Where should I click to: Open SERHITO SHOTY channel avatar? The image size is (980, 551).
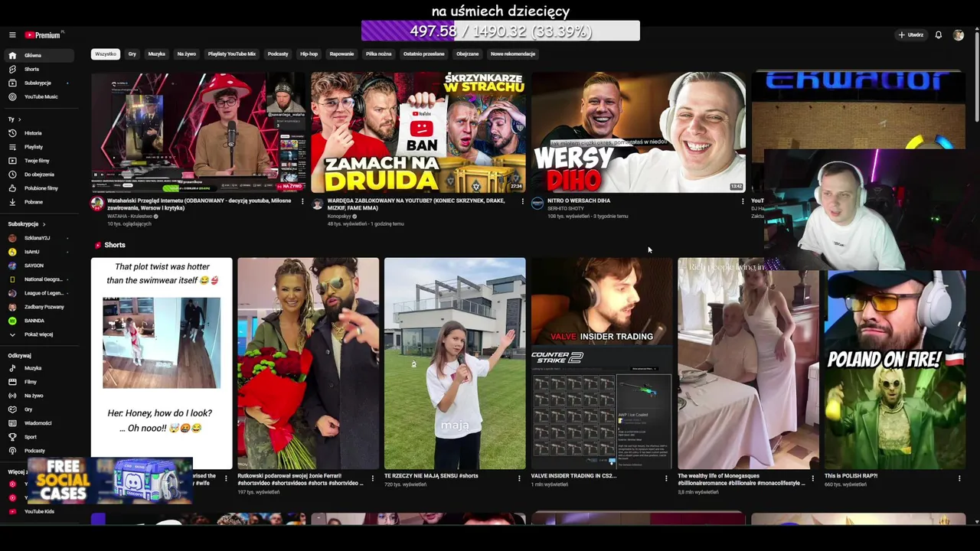(x=537, y=204)
